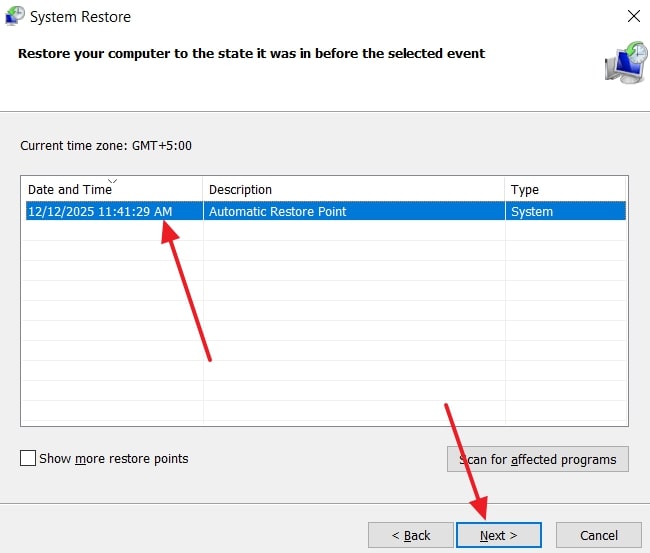Image resolution: width=650 pixels, height=553 pixels.
Task: Click the Show more restore points label text
Action: (114, 458)
